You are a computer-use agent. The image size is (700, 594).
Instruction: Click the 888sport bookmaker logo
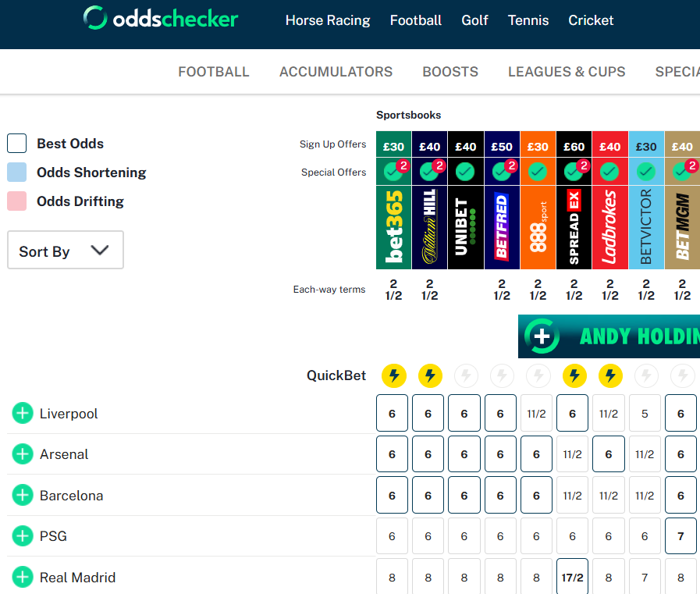coord(538,227)
